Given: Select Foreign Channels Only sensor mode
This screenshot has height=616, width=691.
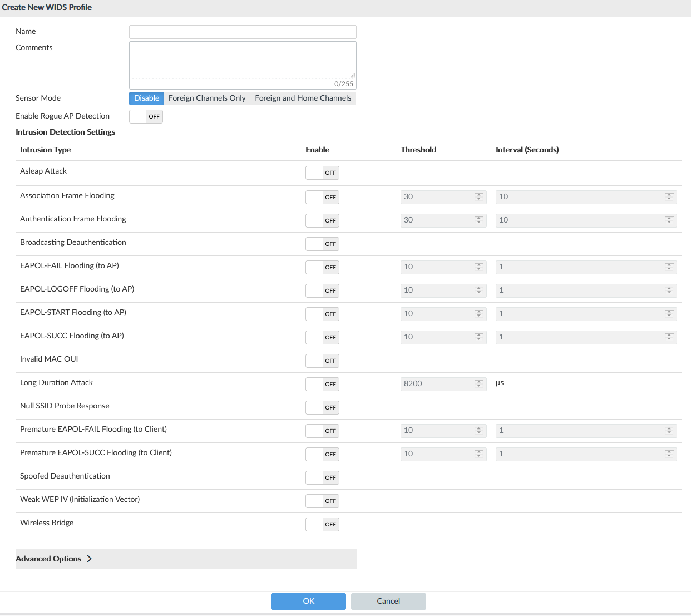Looking at the screenshot, I should click(207, 98).
